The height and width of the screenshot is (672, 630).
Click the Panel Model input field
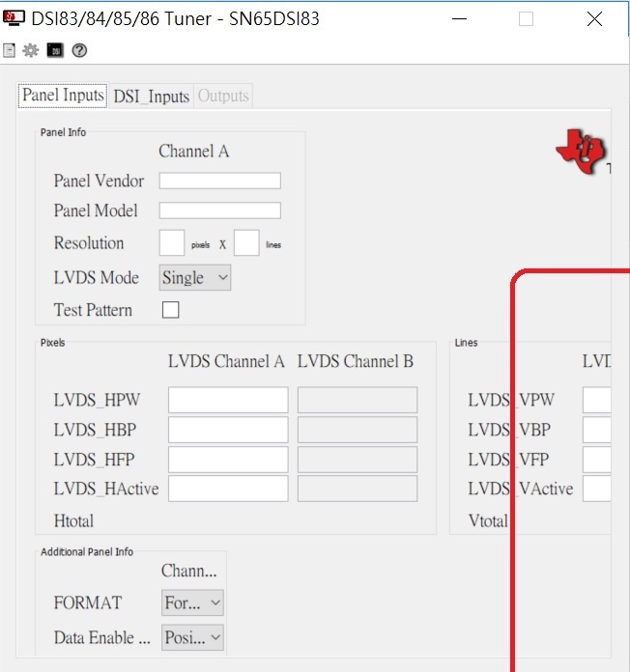click(220, 210)
